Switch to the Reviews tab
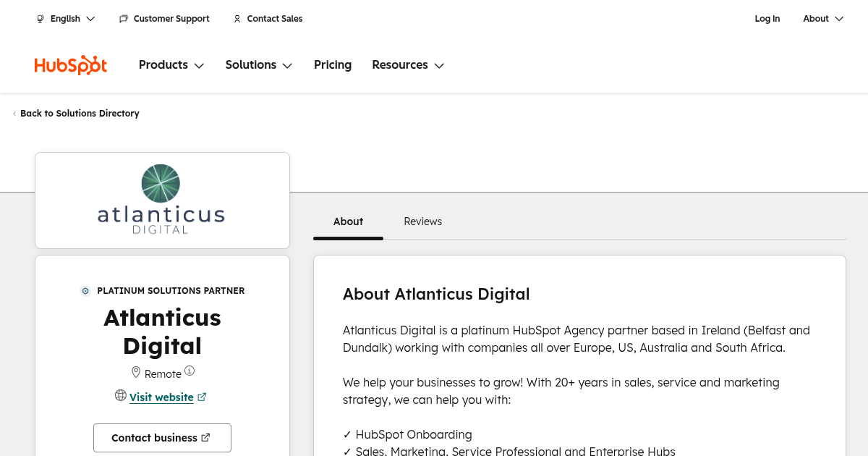 tap(422, 221)
